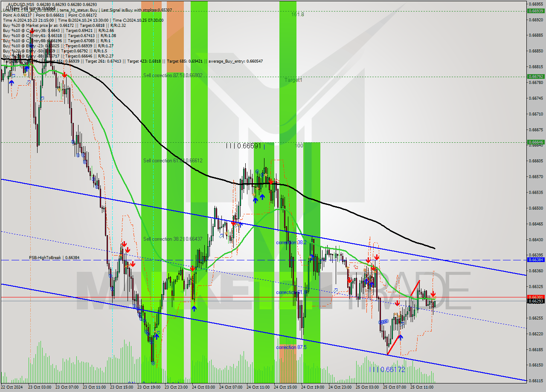Image resolution: width=546 pixels, height=392 pixels.
Task: Select the Buy %20 @ Entry -88 line
Action: click(58, 56)
